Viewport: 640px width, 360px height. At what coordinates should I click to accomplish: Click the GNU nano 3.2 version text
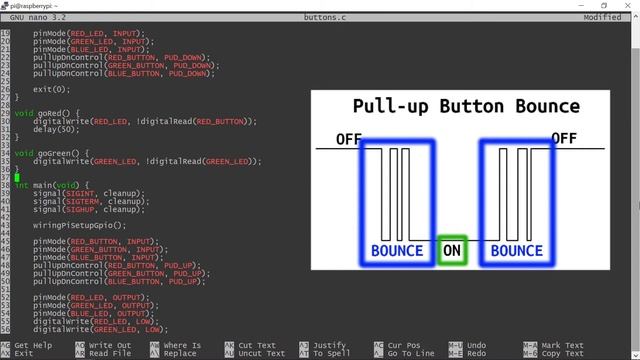point(38,17)
